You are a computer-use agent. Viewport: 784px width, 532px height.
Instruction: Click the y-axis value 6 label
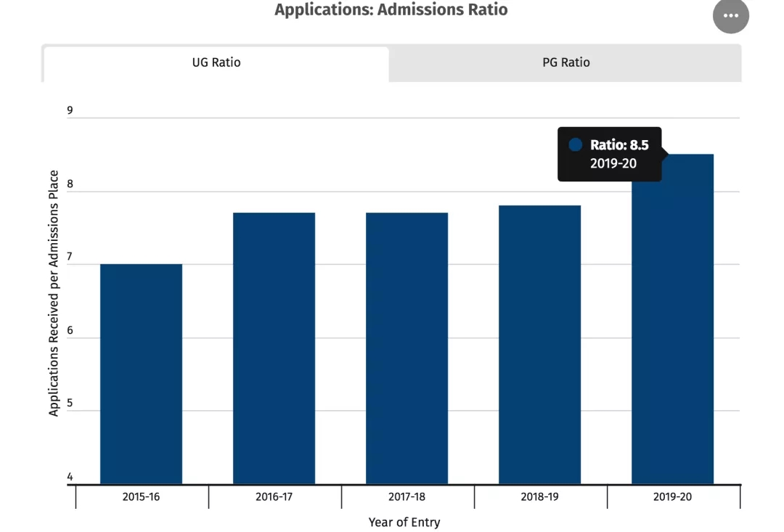click(x=70, y=330)
